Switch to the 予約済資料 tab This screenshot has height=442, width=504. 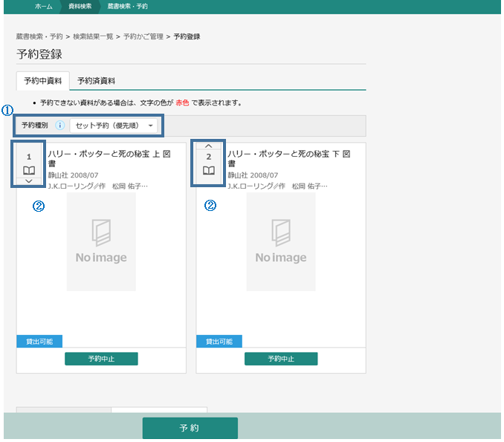point(96,81)
